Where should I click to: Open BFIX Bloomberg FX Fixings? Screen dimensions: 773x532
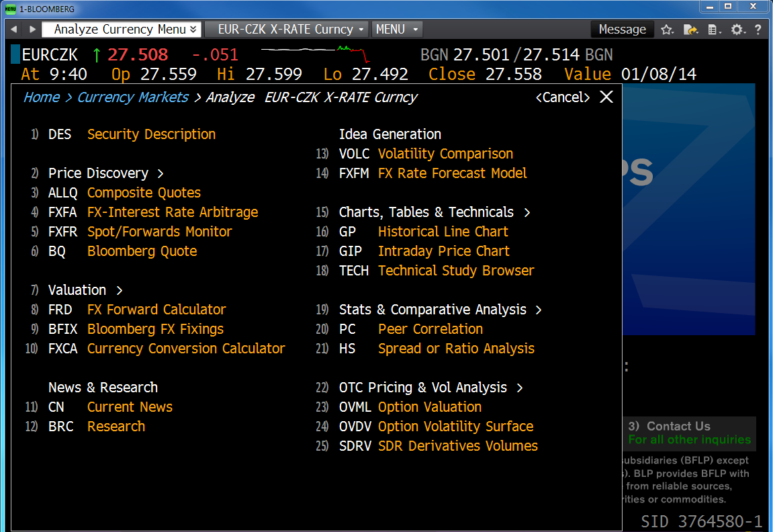[x=136, y=329]
